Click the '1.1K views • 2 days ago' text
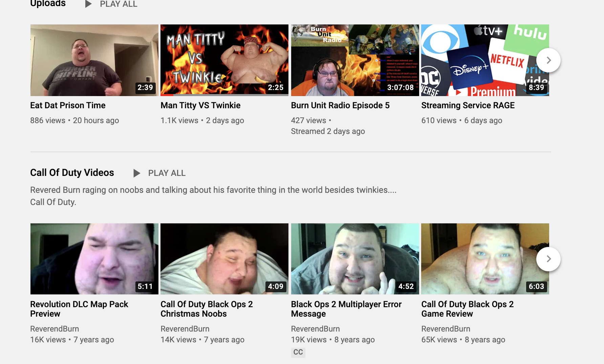 pyautogui.click(x=202, y=120)
